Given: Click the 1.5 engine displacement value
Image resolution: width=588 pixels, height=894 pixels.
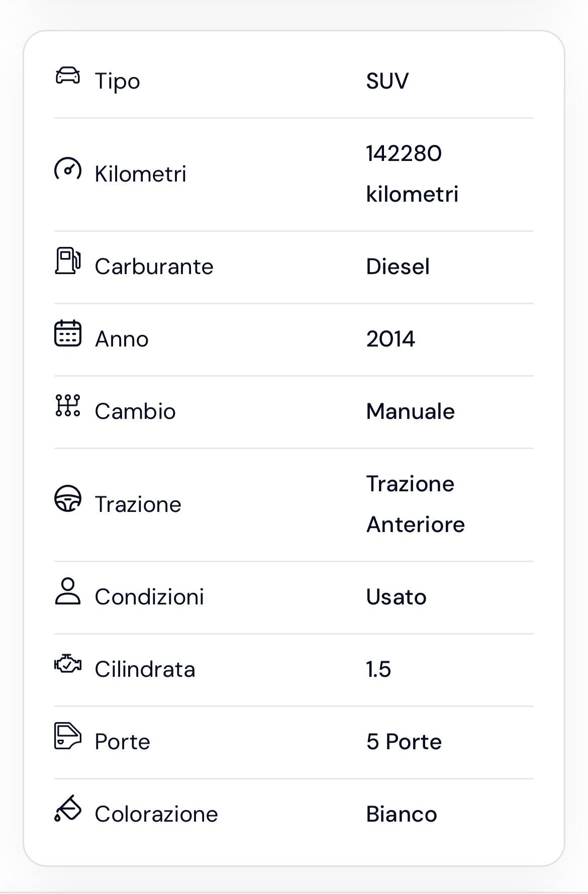Looking at the screenshot, I should 378,669.
